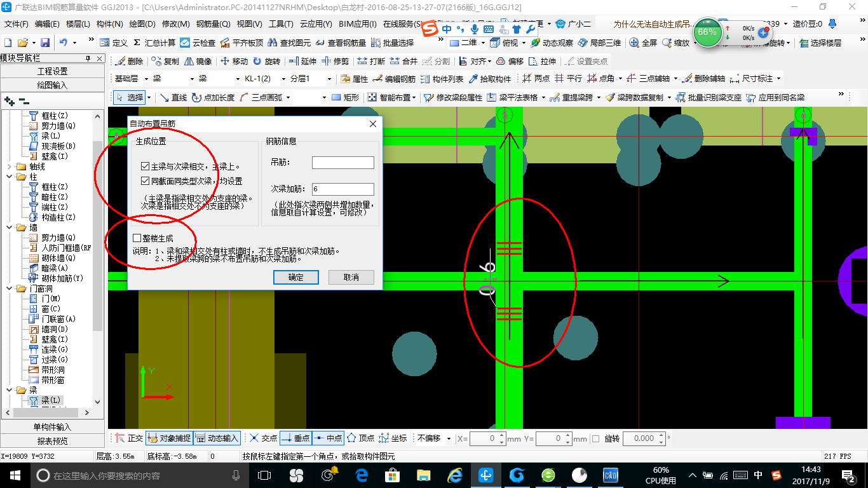Click in the 次梁加筋 input field
This screenshot has width=868, height=488.
[x=342, y=189]
